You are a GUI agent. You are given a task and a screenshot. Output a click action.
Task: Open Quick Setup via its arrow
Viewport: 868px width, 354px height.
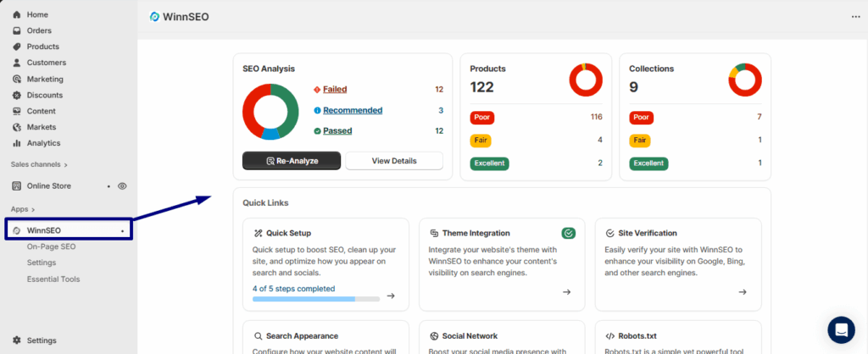pyautogui.click(x=391, y=296)
